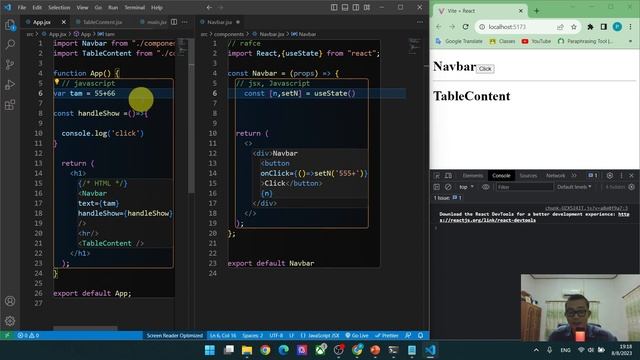The width and height of the screenshot is (640, 360).
Task: Expand more DevTools tabs chevron
Action: coord(574,176)
